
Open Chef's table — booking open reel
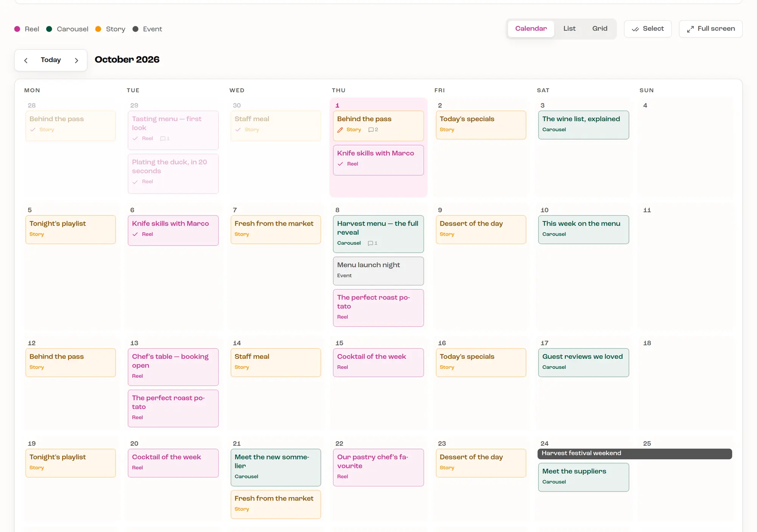[173, 367]
